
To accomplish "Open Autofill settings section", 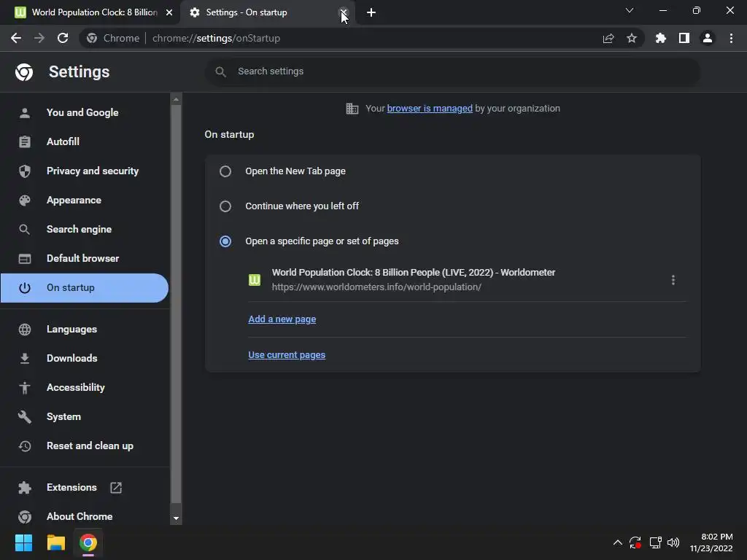I will 85,141.
